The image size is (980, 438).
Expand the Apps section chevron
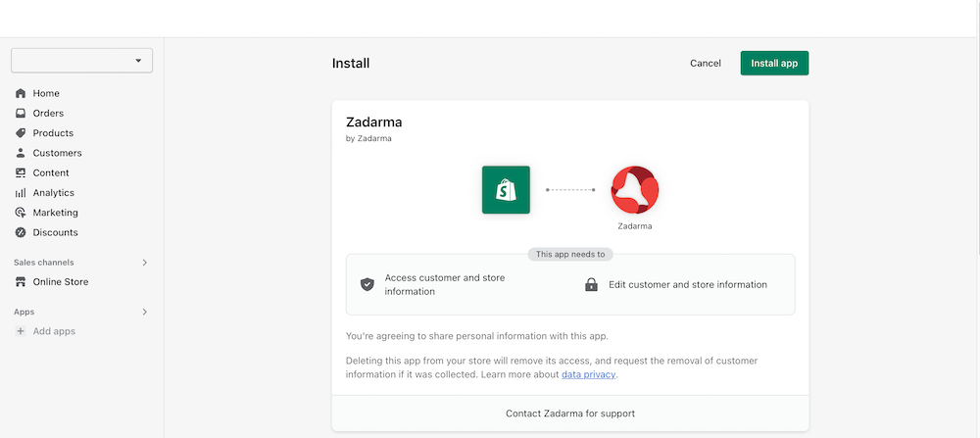pyautogui.click(x=145, y=312)
